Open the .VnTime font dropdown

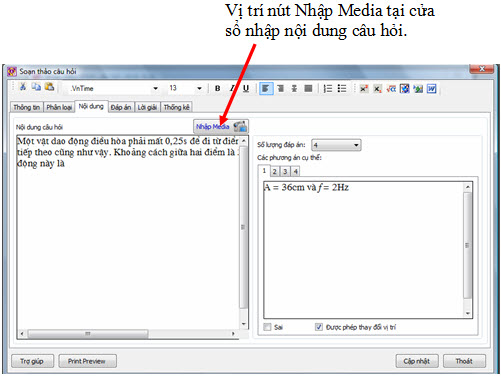click(156, 89)
